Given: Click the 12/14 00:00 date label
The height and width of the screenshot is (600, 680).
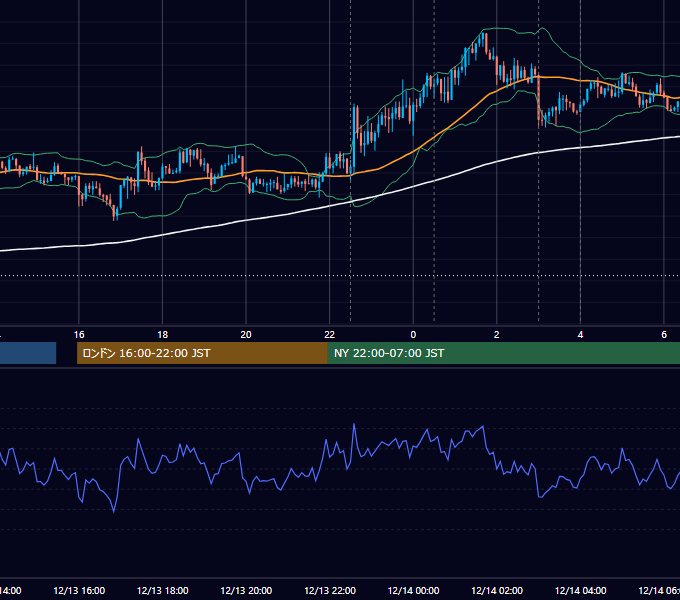Looking at the screenshot, I should (x=413, y=591).
